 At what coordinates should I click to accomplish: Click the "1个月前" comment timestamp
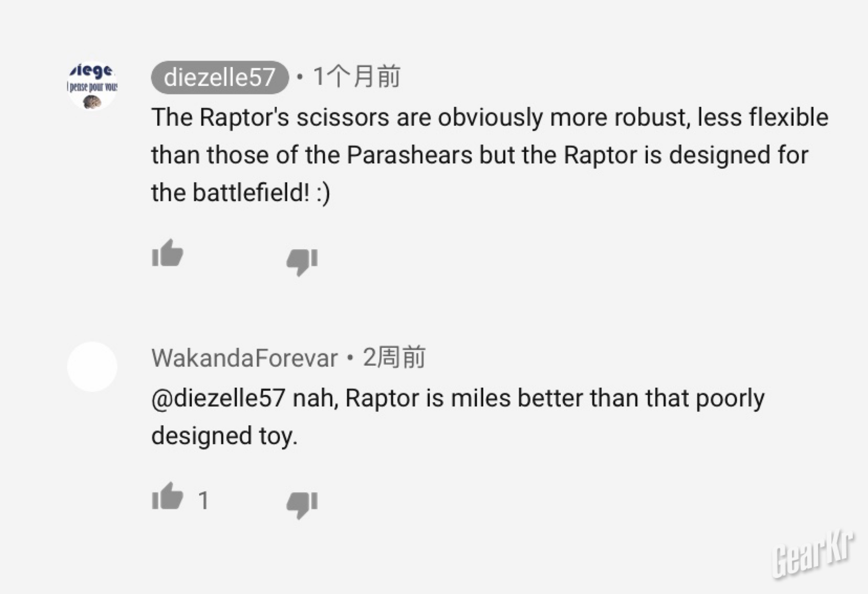coord(356,77)
